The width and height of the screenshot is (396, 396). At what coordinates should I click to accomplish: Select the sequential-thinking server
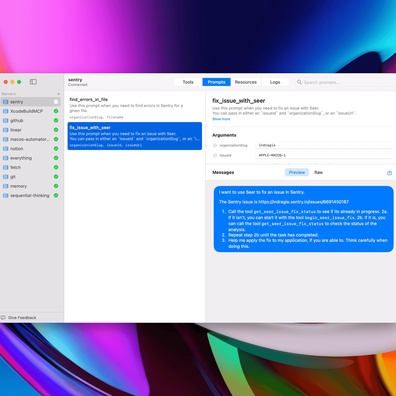pyautogui.click(x=30, y=195)
